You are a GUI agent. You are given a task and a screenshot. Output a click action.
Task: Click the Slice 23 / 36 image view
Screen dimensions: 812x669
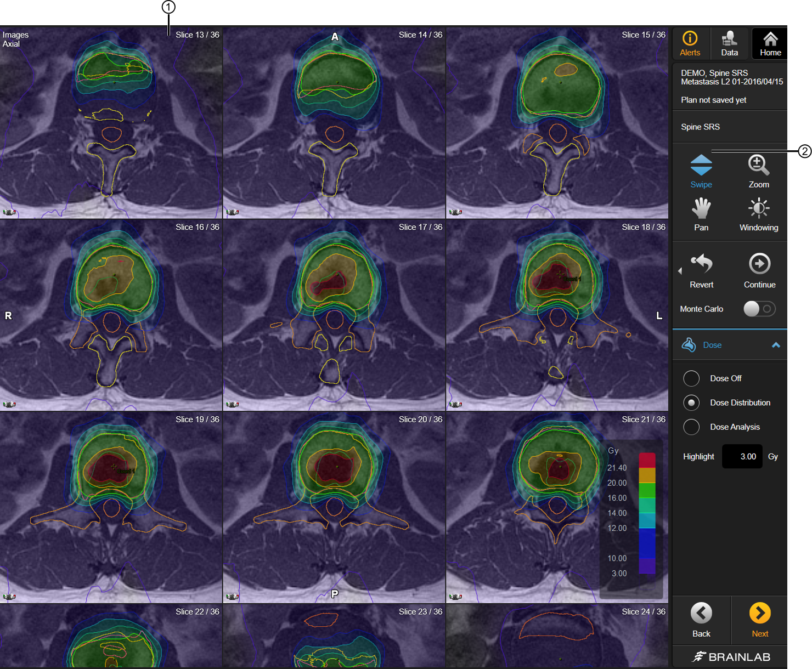coord(334,636)
